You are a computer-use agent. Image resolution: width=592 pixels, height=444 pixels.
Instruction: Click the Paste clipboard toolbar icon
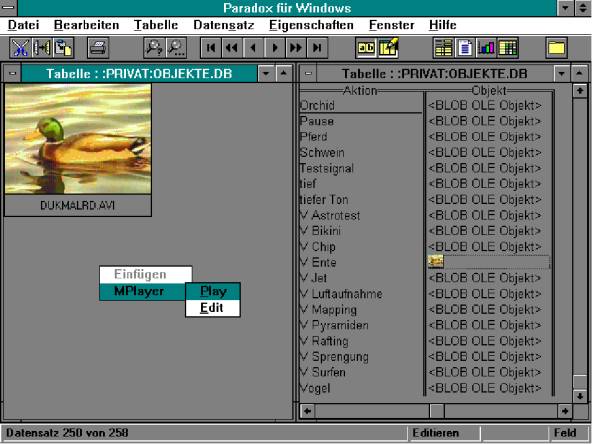pos(63,48)
